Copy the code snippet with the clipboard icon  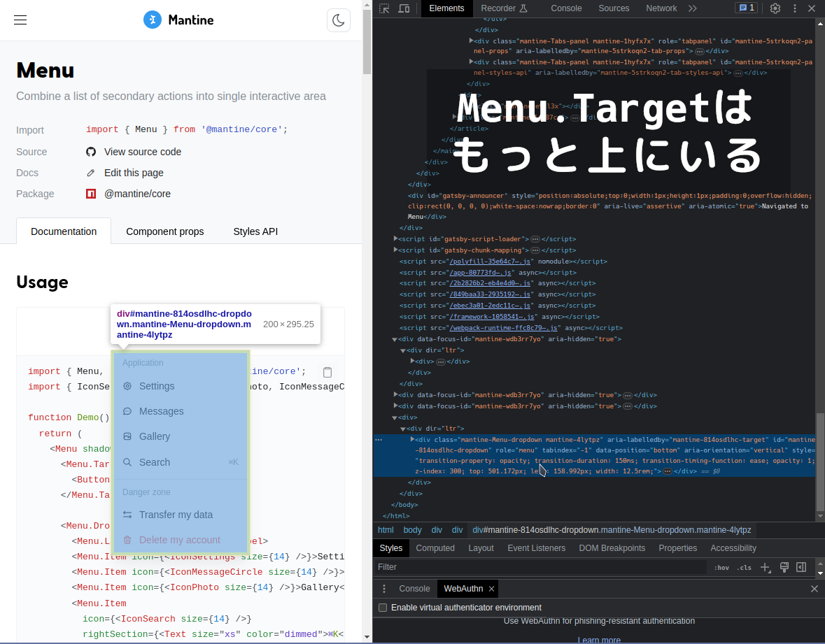tap(327, 372)
